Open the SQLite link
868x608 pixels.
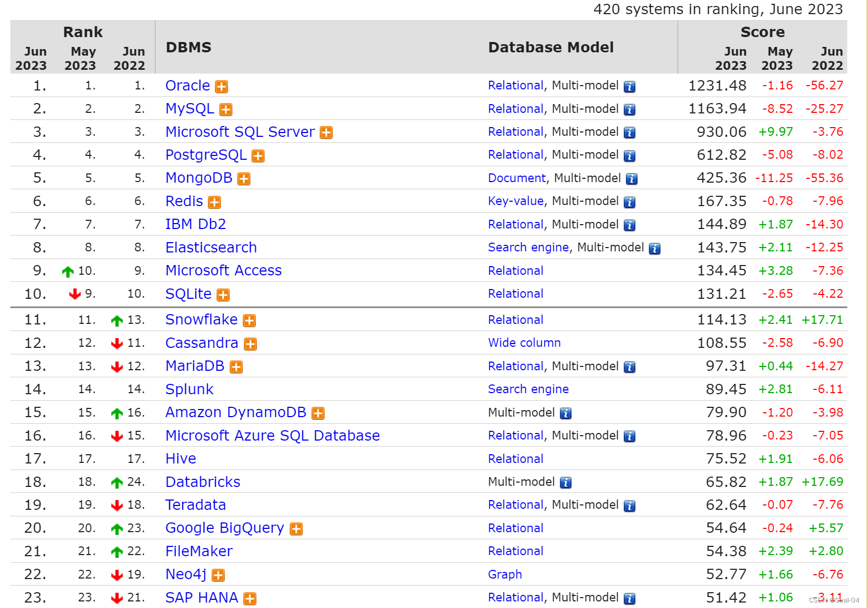pos(188,294)
